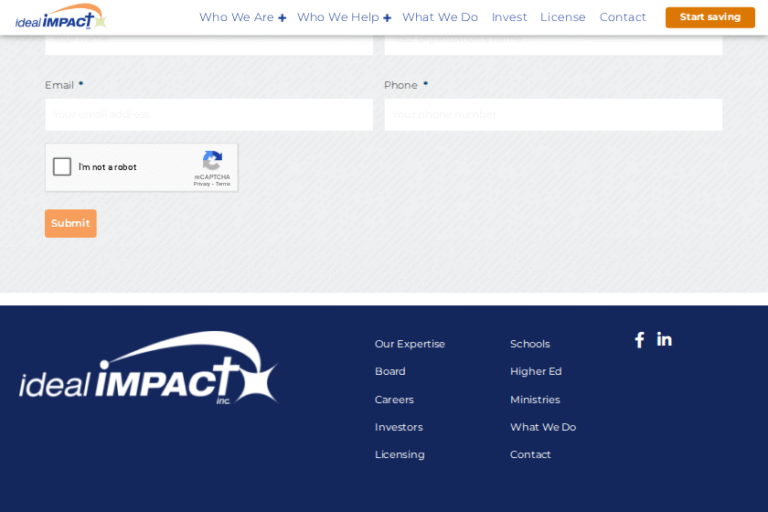Open What We Do in top navigation
This screenshot has height=512, width=768.
tap(440, 17)
